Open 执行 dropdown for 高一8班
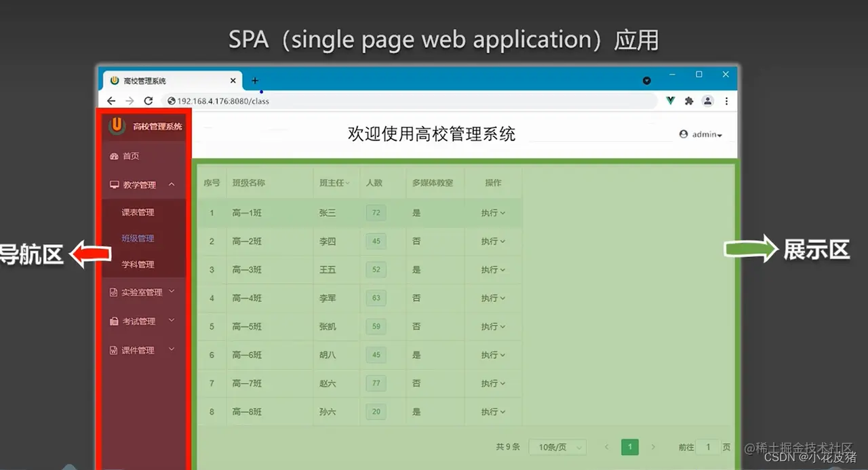Image resolution: width=868 pixels, height=470 pixels. tap(493, 412)
